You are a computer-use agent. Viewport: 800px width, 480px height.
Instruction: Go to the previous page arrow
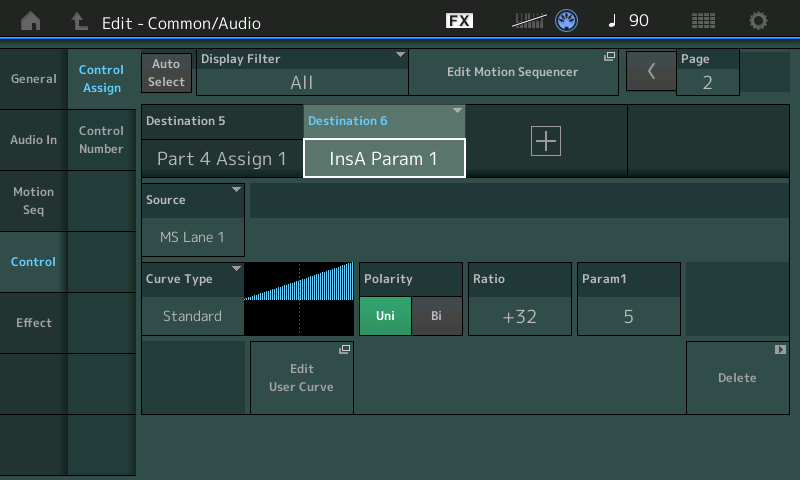[x=651, y=72]
